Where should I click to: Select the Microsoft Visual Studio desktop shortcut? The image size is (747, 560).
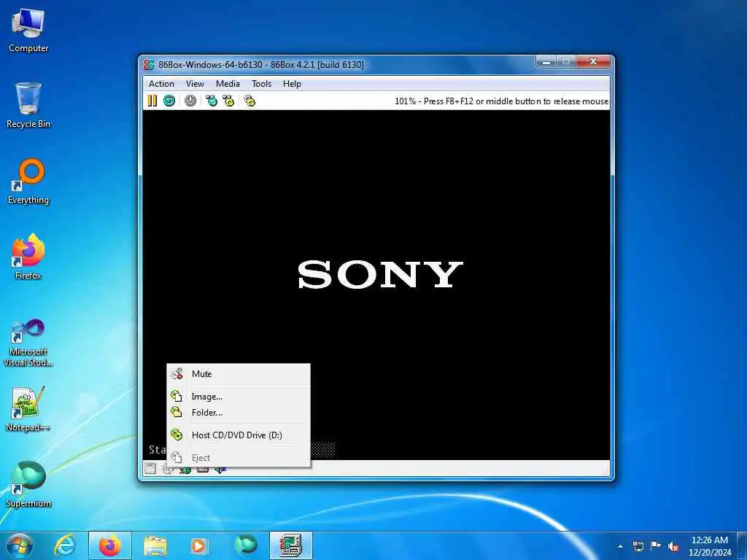coord(28,343)
